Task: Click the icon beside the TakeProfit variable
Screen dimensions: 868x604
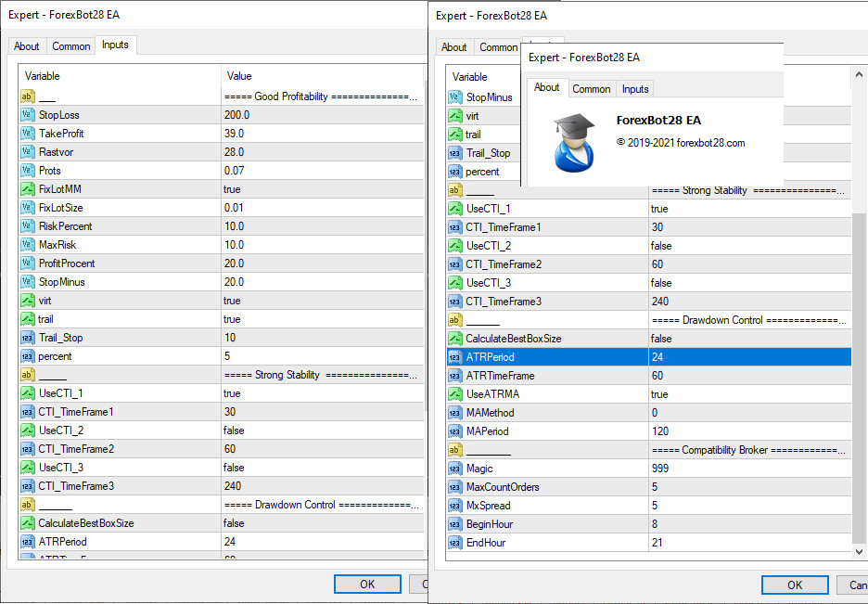Action: click(28, 134)
